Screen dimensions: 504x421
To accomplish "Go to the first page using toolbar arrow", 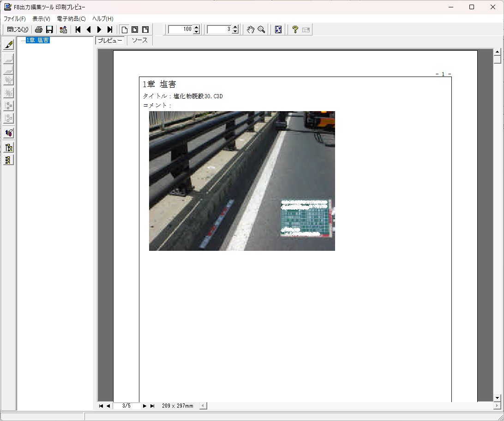I will 78,30.
